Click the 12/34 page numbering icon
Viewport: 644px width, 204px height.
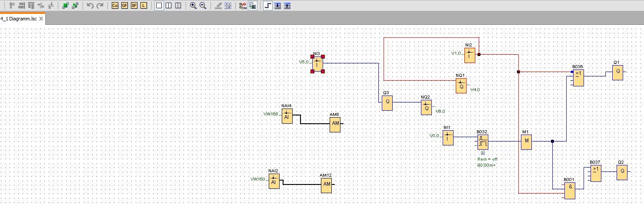[x=227, y=6]
